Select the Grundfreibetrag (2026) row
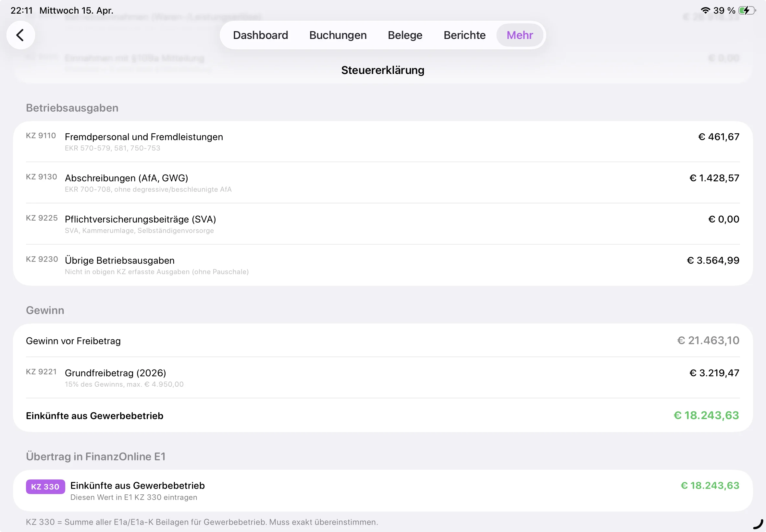 pyautogui.click(x=115, y=373)
